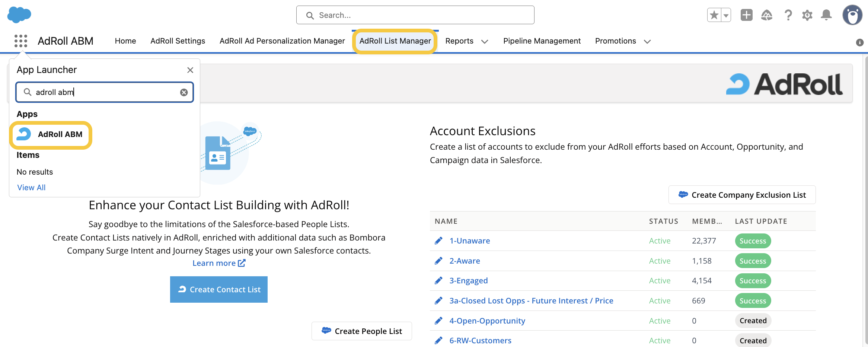The width and height of the screenshot is (868, 347).
Task: Open the AdRoll Settings tab
Action: [178, 41]
